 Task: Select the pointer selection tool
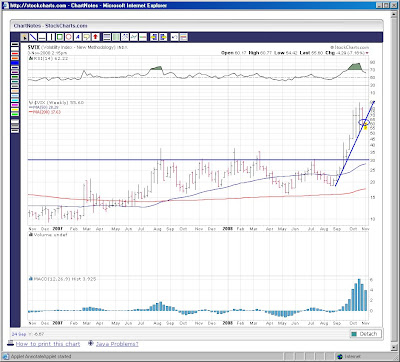pos(24,37)
